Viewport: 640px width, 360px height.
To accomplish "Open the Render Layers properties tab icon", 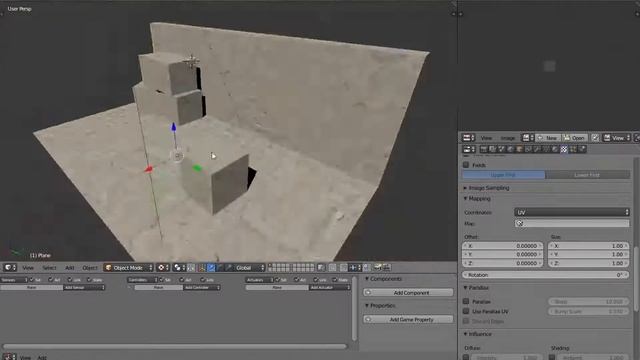I will [492, 149].
